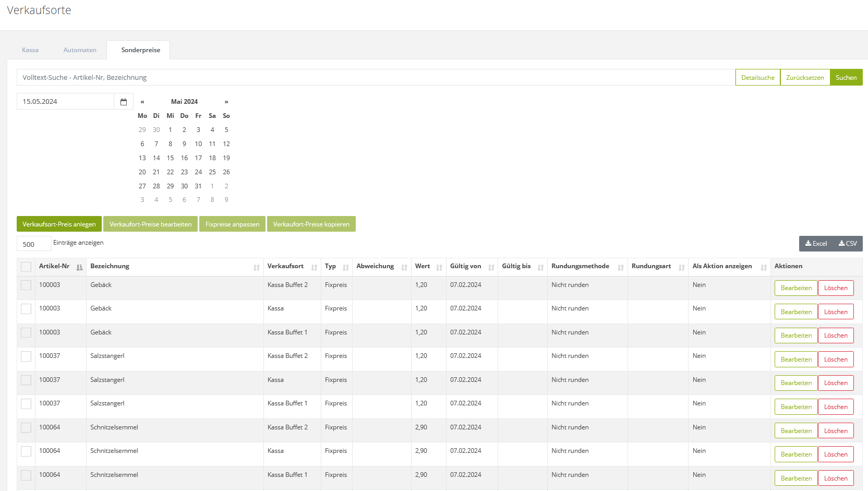
Task: Click Verkaufort-Preise bearbeiten button
Action: 150,224
